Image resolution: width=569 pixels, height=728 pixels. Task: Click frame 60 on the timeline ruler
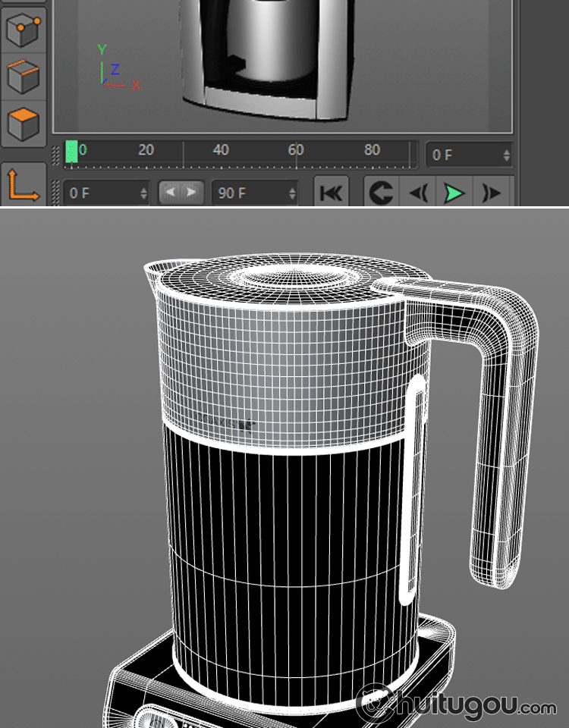(x=296, y=150)
